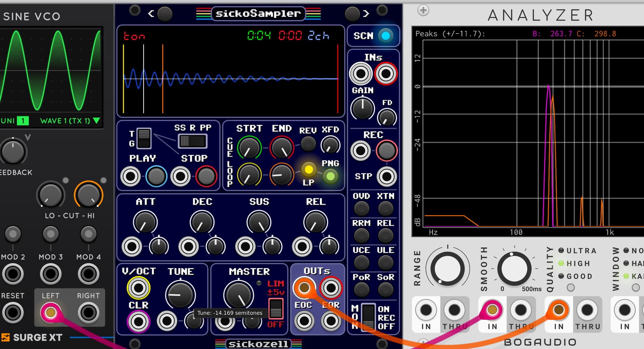Open WAVE 1 (TX 1) dropdown on Sine VCO
The height and width of the screenshot is (349, 644).
coord(70,121)
